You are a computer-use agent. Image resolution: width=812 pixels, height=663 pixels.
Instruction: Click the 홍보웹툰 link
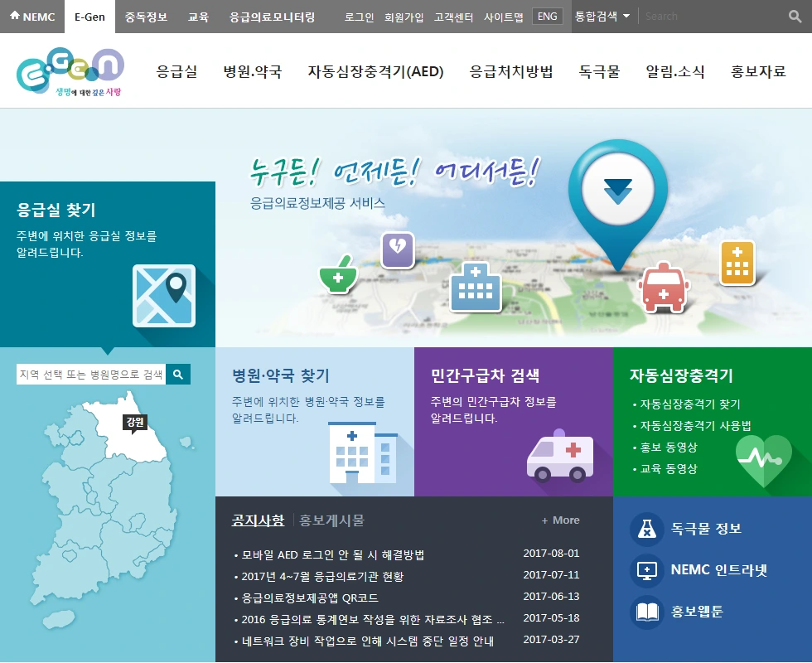697,612
